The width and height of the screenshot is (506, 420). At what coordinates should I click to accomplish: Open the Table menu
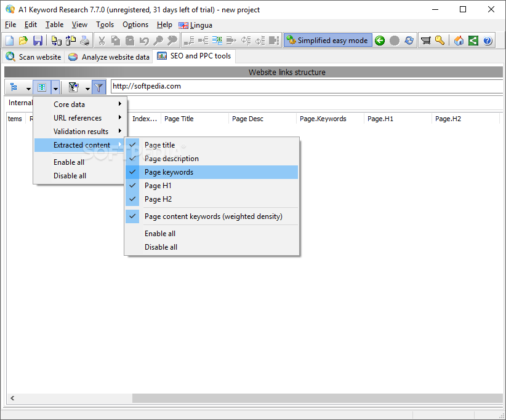(54, 25)
